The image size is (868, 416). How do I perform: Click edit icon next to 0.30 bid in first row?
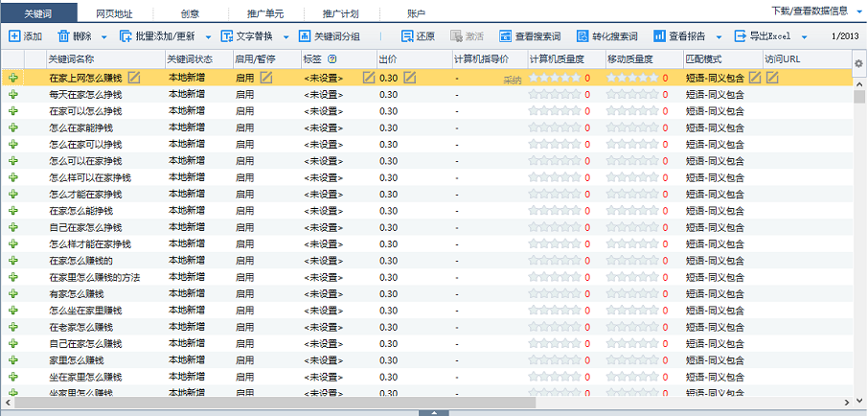point(410,78)
